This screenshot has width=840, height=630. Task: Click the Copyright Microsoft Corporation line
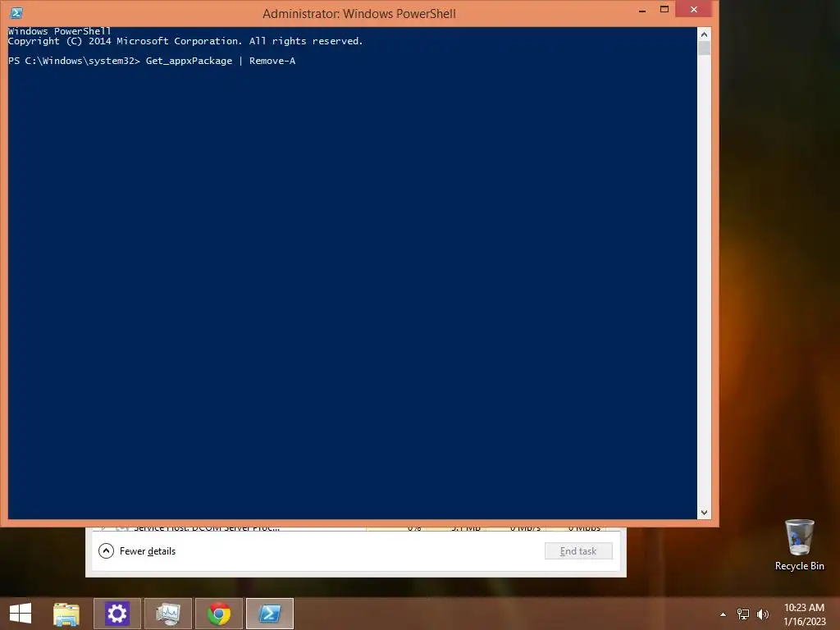pyautogui.click(x=185, y=41)
